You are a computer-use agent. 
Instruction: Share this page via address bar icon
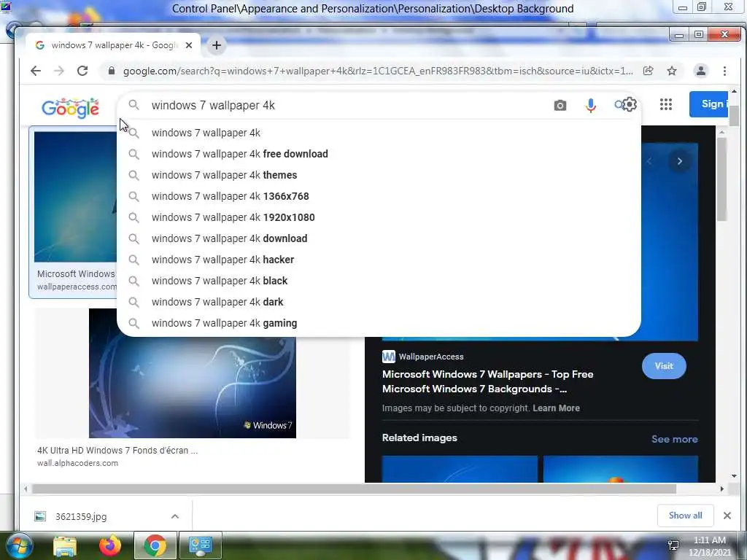[648, 71]
